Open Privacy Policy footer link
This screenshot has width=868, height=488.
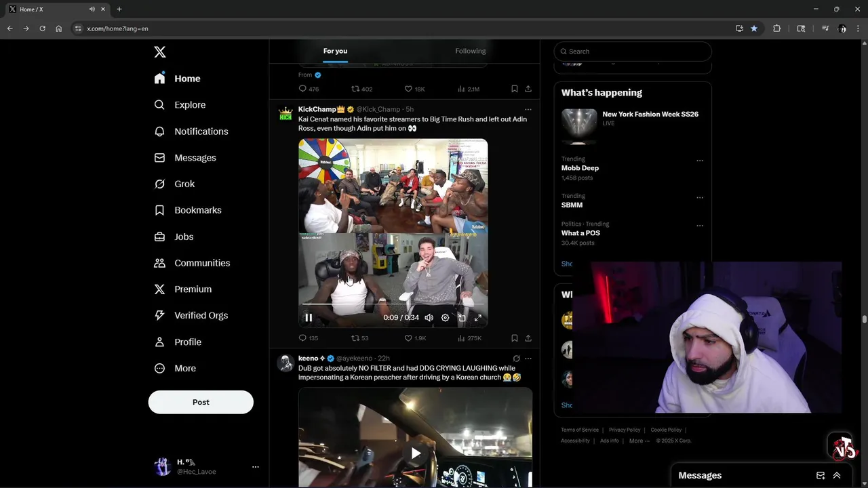625,430
